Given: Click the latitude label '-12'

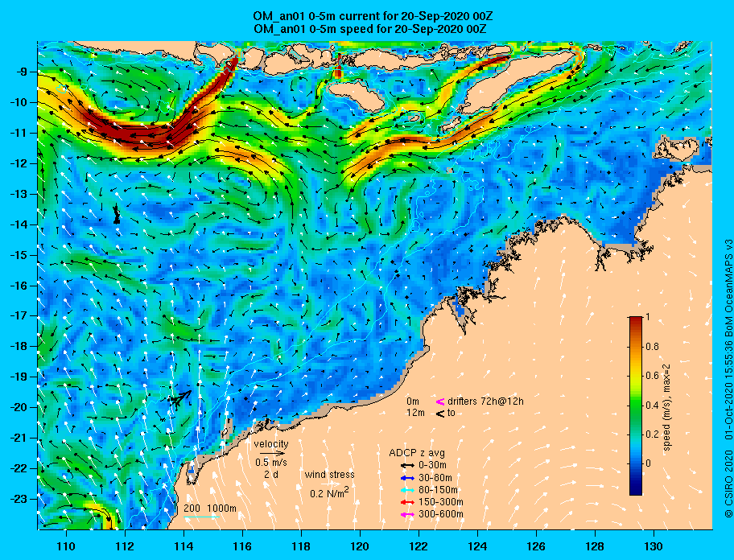Looking at the screenshot, I should (x=19, y=163).
